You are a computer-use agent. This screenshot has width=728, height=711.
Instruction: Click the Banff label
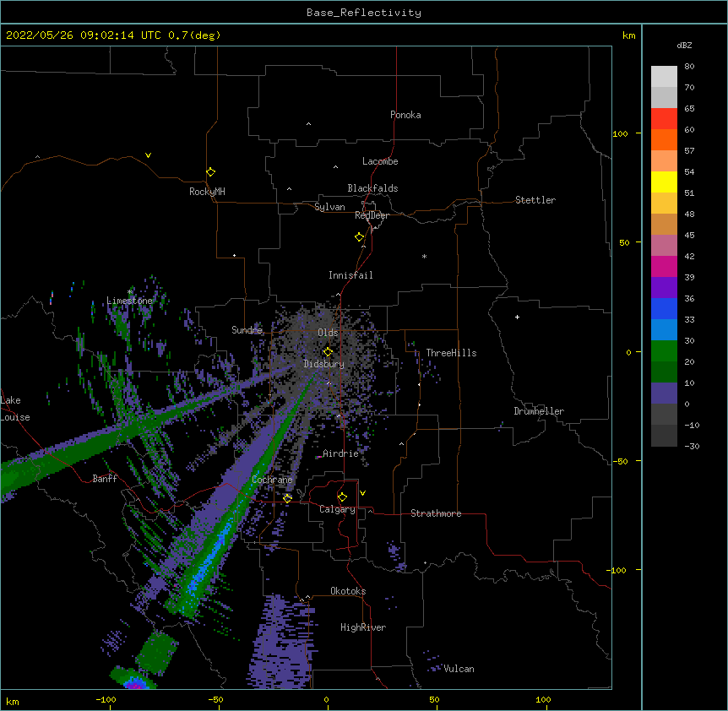[x=105, y=479]
